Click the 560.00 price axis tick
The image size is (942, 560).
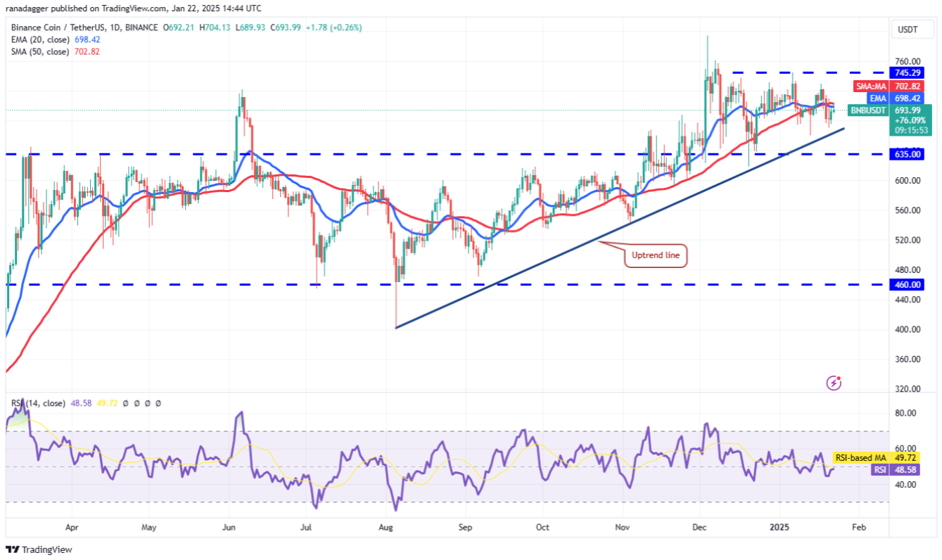click(908, 210)
